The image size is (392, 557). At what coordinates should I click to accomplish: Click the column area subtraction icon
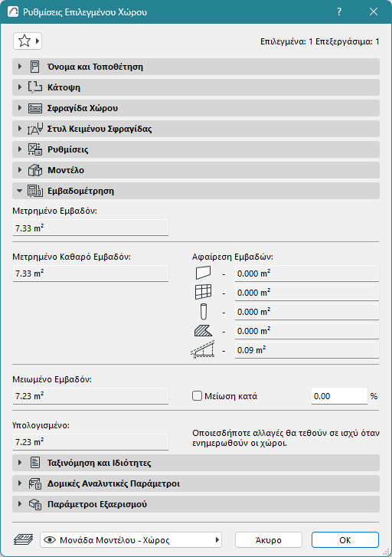pyautogui.click(x=203, y=312)
